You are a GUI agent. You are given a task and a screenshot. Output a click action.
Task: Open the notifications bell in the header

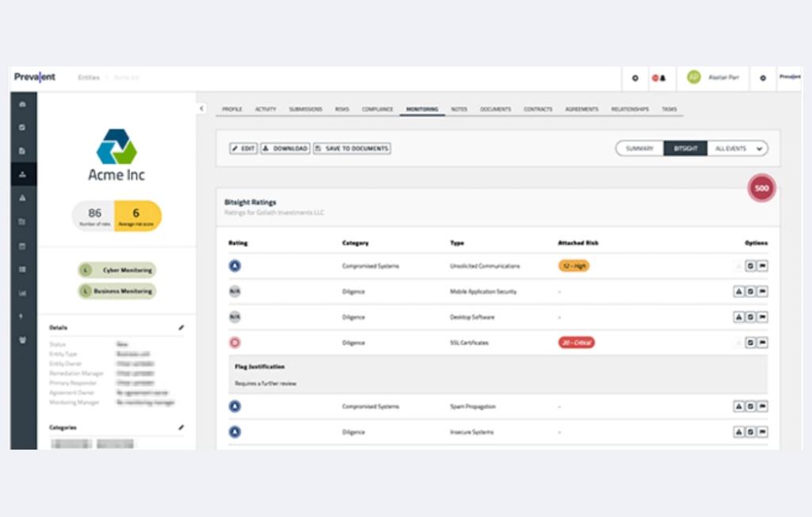[x=659, y=78]
